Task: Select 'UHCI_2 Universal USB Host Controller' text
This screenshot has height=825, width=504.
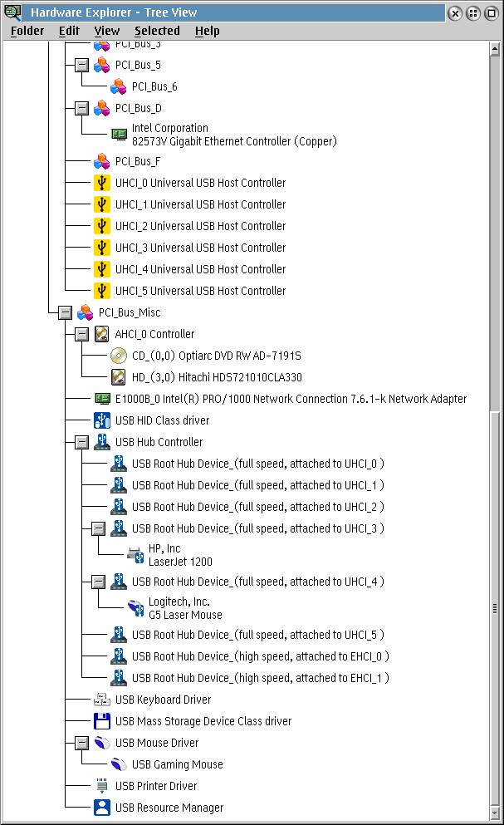Action: pos(200,226)
